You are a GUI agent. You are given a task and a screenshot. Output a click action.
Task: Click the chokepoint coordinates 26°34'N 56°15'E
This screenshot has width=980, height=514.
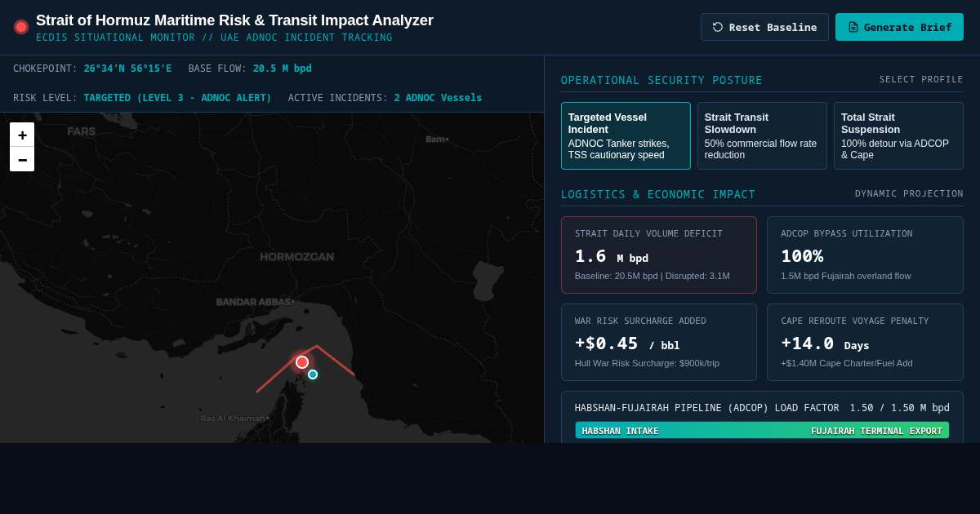click(127, 69)
